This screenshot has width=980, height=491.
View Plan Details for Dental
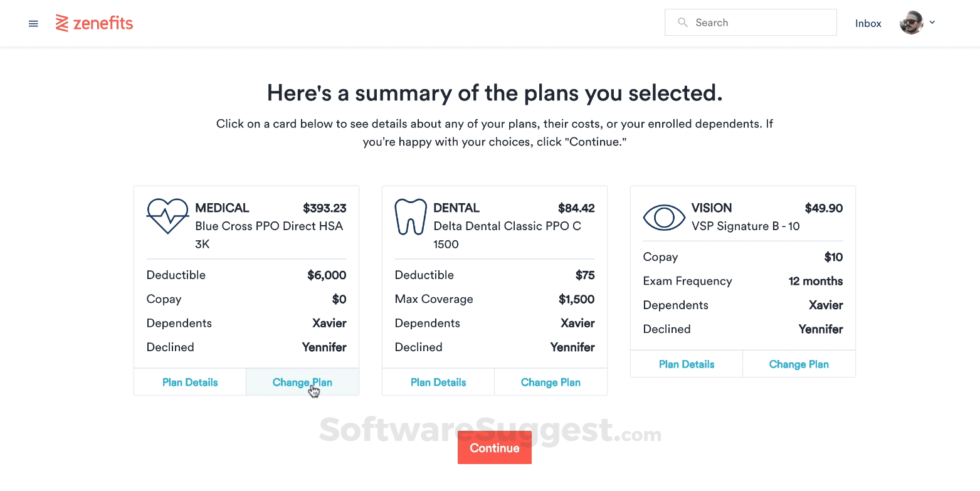[x=438, y=382]
